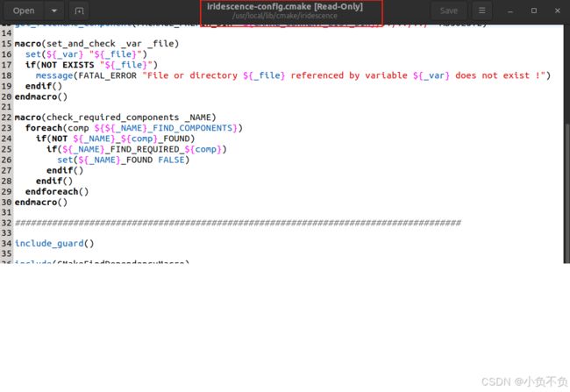Click line number 21 in gutter

click(6, 107)
